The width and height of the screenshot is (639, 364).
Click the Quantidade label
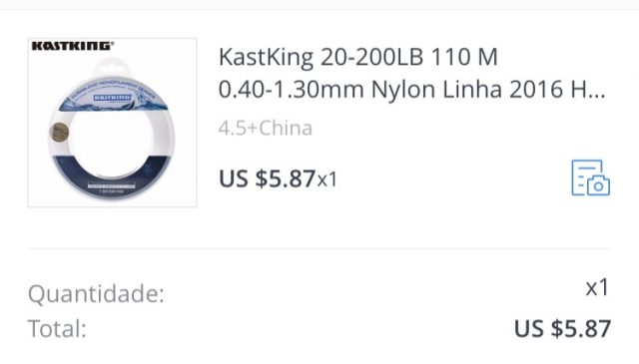point(96,293)
